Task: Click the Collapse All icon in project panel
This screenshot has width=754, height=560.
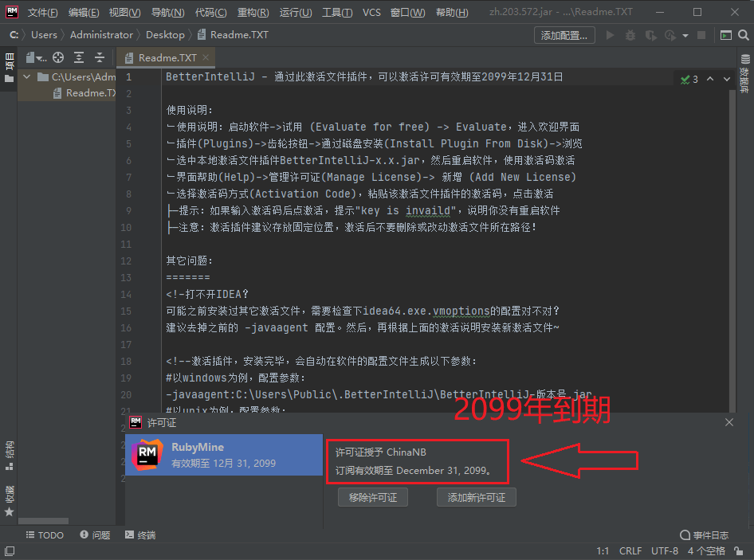Action: tap(100, 57)
